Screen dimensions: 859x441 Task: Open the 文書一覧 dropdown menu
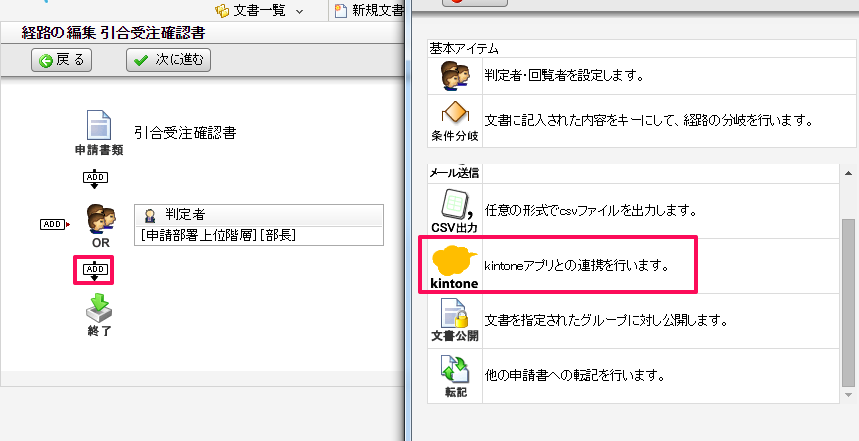point(260,10)
